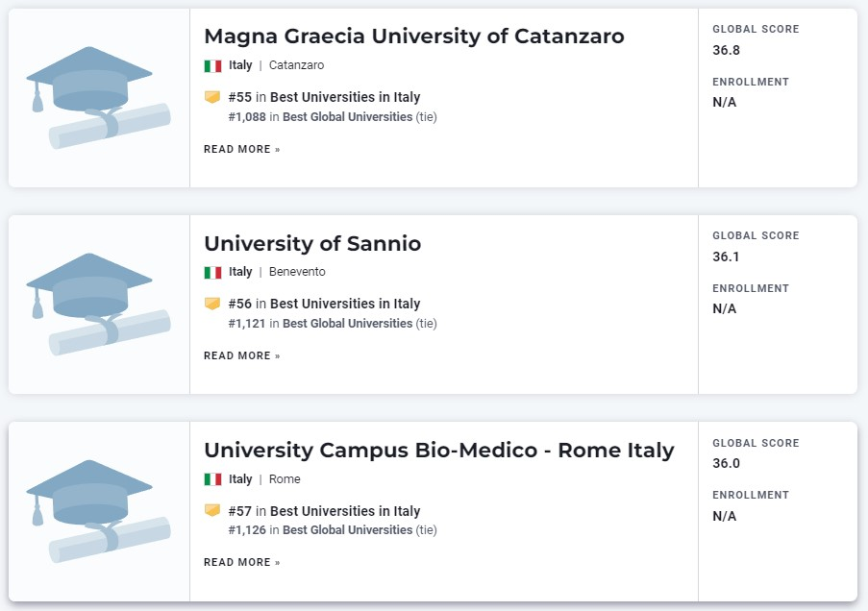Click the Campus Bio-Medico graduation cap image
Image resolution: width=868 pixels, height=611 pixels.
click(99, 511)
